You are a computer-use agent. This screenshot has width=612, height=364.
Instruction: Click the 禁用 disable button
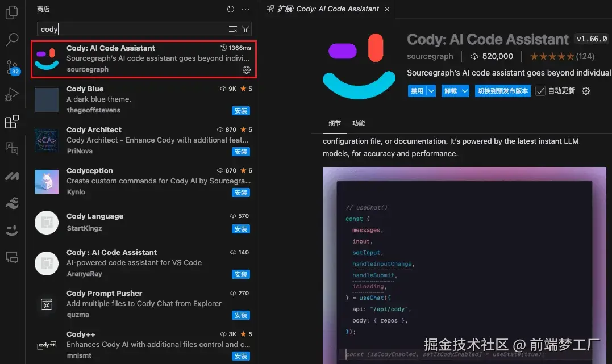(417, 91)
